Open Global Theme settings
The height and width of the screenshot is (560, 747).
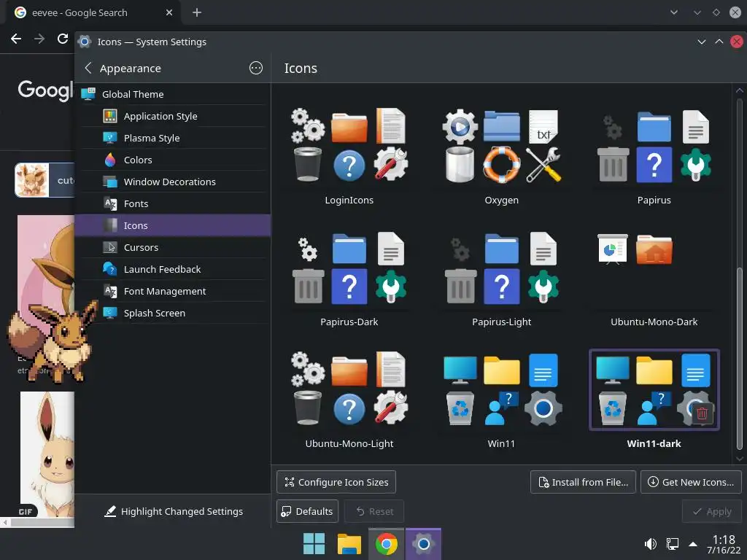[172, 94]
